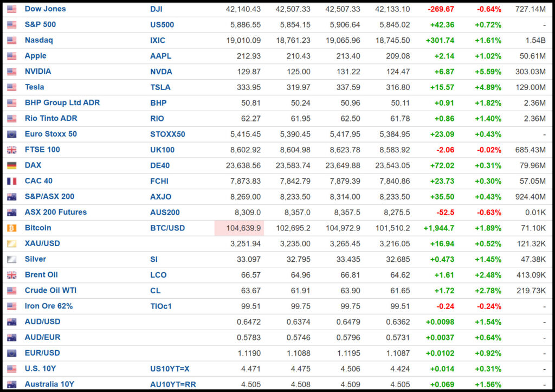Click the flag icon beside Crude Oil WTI
The width and height of the screenshot is (555, 392).
pyautogui.click(x=12, y=291)
